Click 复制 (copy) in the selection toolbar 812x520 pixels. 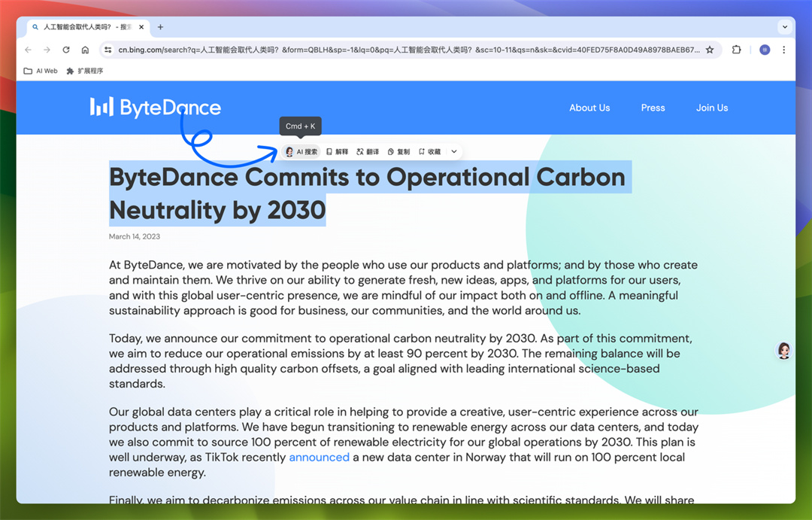[x=398, y=152]
